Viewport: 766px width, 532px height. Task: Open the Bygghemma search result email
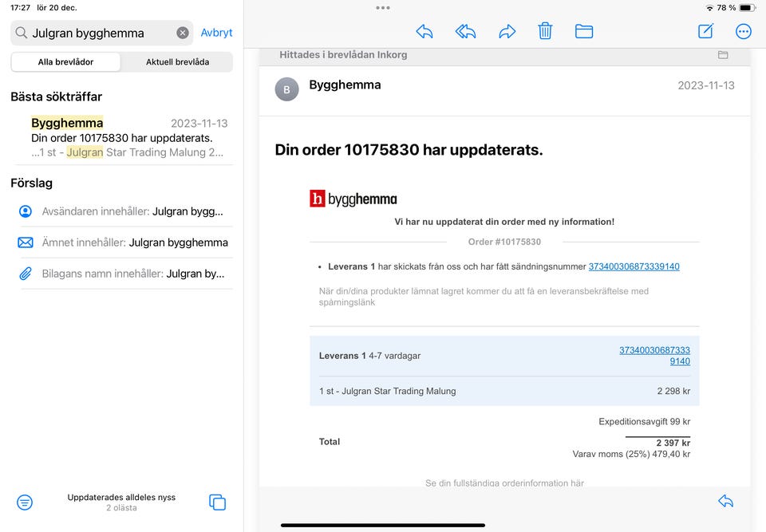(122, 138)
